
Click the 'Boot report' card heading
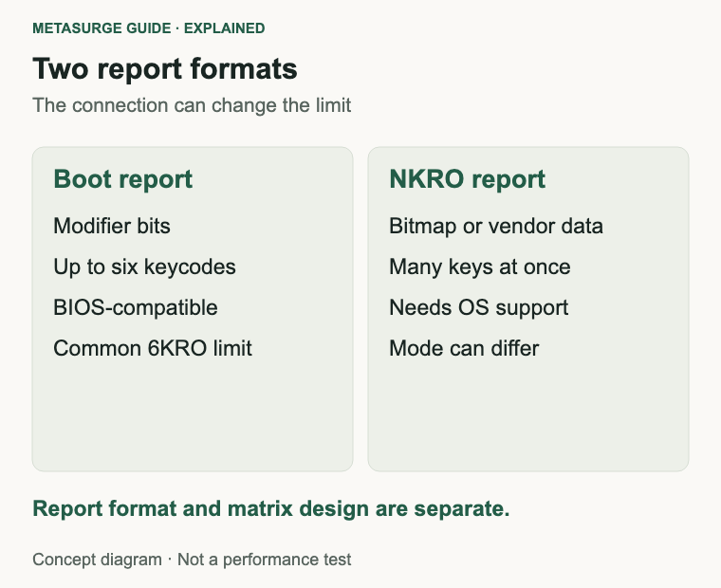tap(122, 179)
